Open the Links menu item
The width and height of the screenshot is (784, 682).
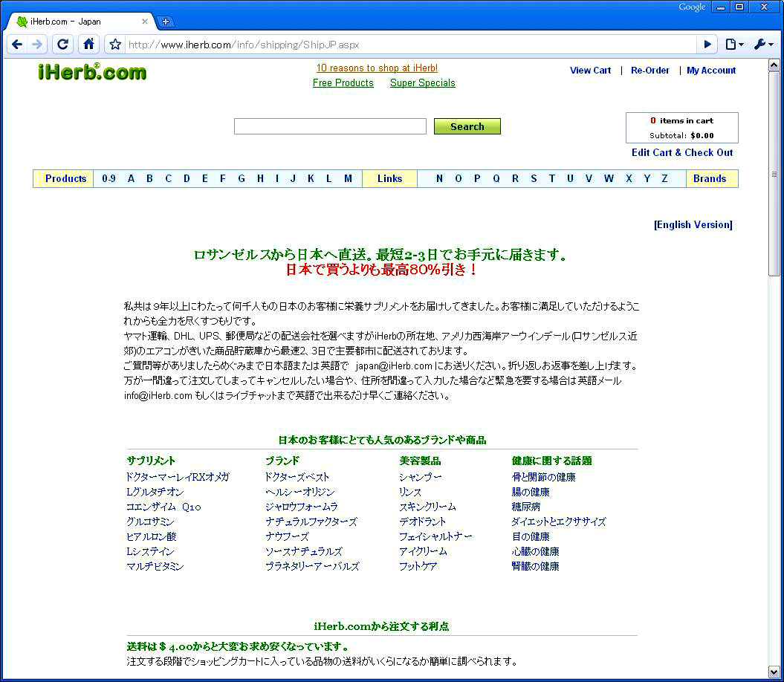389,178
